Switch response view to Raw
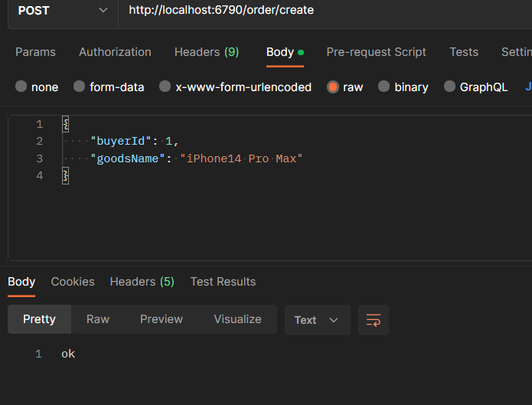 [98, 319]
